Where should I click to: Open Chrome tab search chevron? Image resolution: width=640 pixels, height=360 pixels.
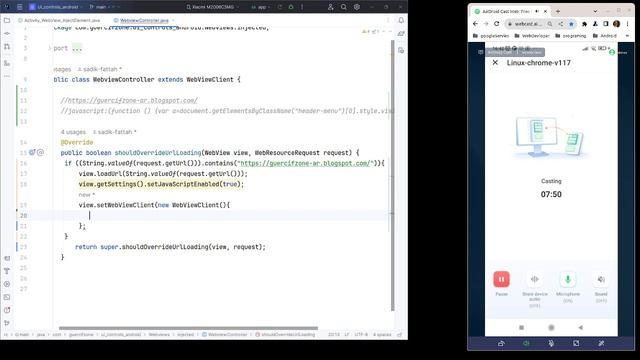(x=595, y=11)
